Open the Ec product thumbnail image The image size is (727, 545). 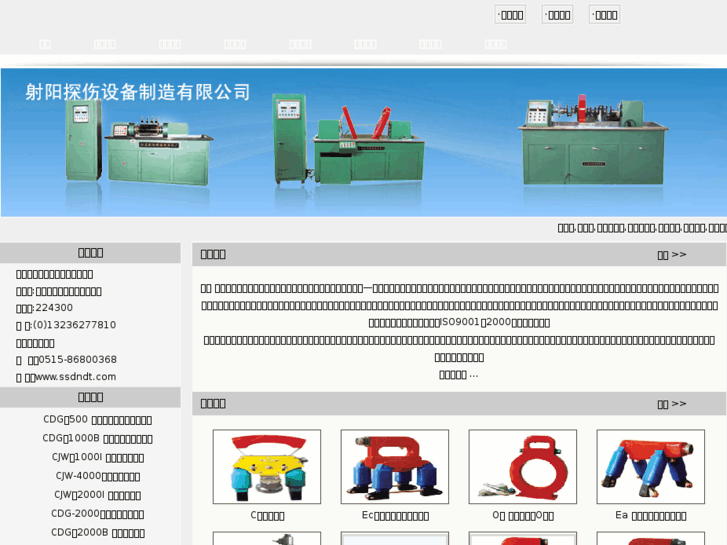pyautogui.click(x=394, y=467)
